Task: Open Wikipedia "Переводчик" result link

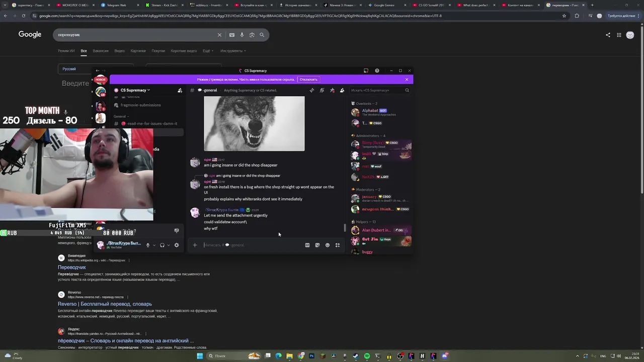Action: (x=72, y=267)
